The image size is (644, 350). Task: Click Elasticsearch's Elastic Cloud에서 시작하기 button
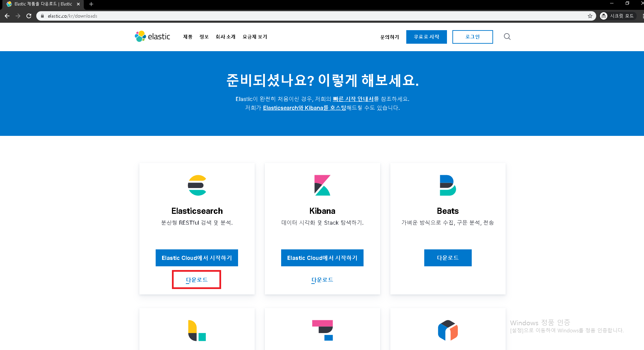(197, 258)
